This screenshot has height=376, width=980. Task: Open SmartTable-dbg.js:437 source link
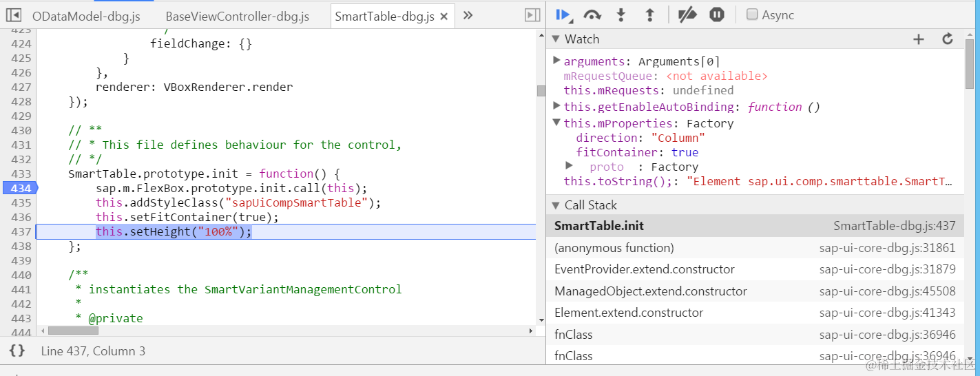tap(895, 226)
